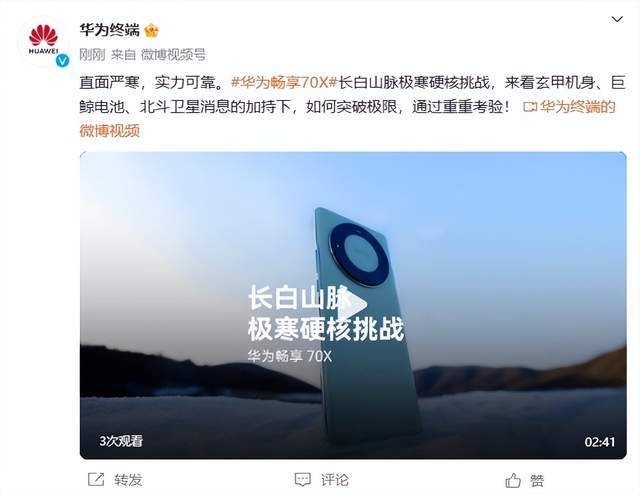The height and width of the screenshot is (495, 640).
Task: Click the 02:41 duration label
Action: (x=599, y=442)
